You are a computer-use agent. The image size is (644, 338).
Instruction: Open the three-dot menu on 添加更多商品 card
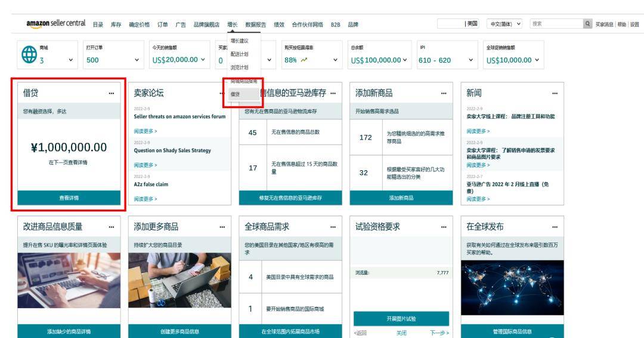(222, 227)
